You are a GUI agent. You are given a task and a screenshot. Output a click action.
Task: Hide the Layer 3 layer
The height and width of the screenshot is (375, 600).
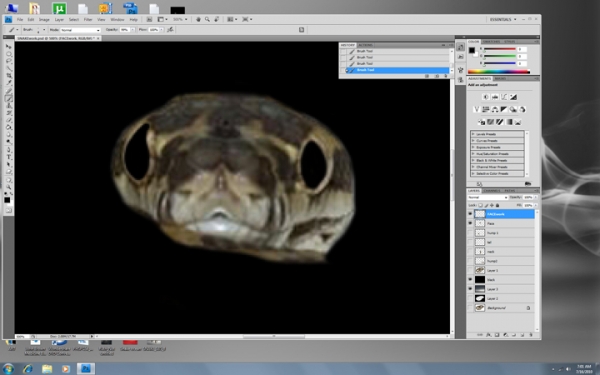point(470,289)
